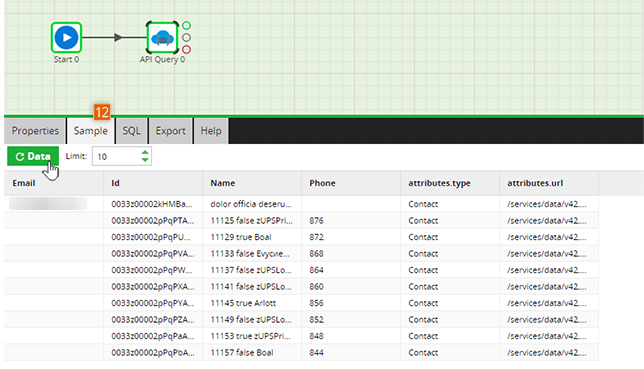Select the name cell 'dolor officia deseru...'
Screen dimensions: 644x369
pyautogui.click(x=251, y=204)
